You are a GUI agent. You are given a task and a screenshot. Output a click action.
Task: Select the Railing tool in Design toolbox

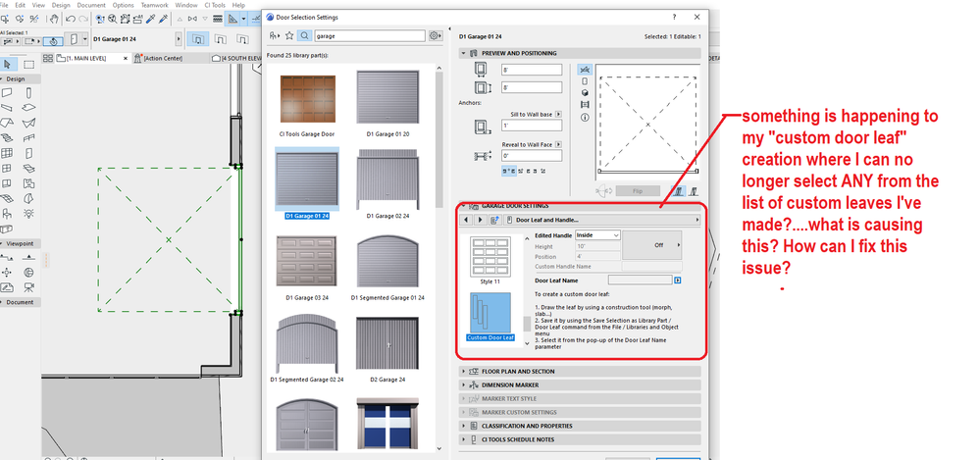28,137
